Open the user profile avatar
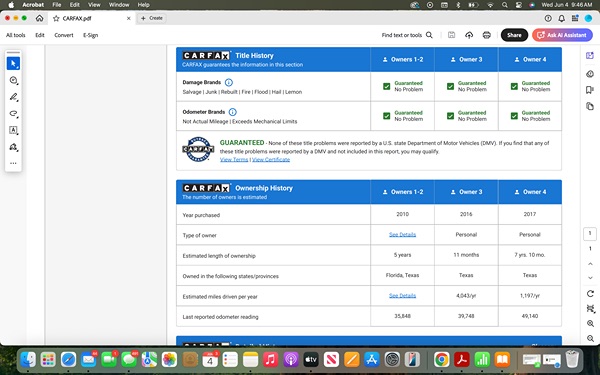This screenshot has width=600, height=375. point(588,18)
